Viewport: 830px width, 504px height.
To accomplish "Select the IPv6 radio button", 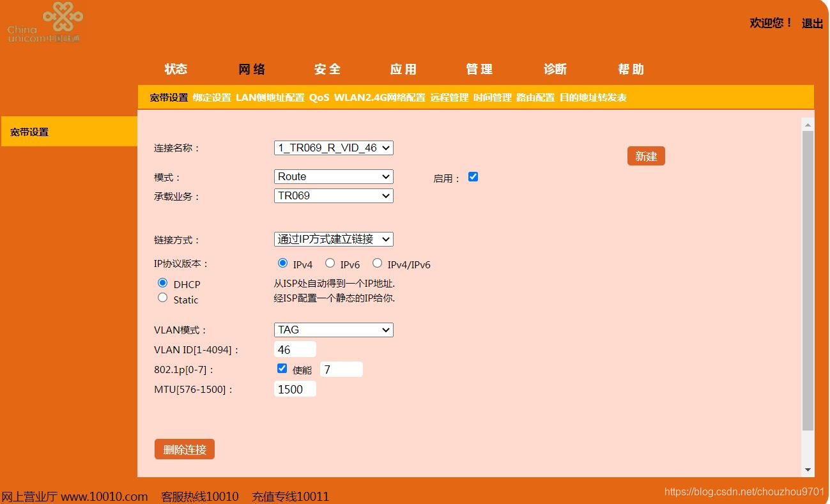I will tap(330, 263).
